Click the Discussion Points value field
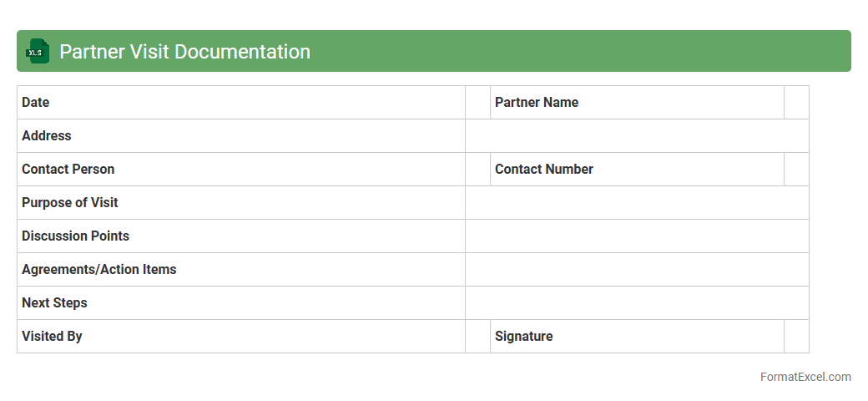 click(x=637, y=236)
